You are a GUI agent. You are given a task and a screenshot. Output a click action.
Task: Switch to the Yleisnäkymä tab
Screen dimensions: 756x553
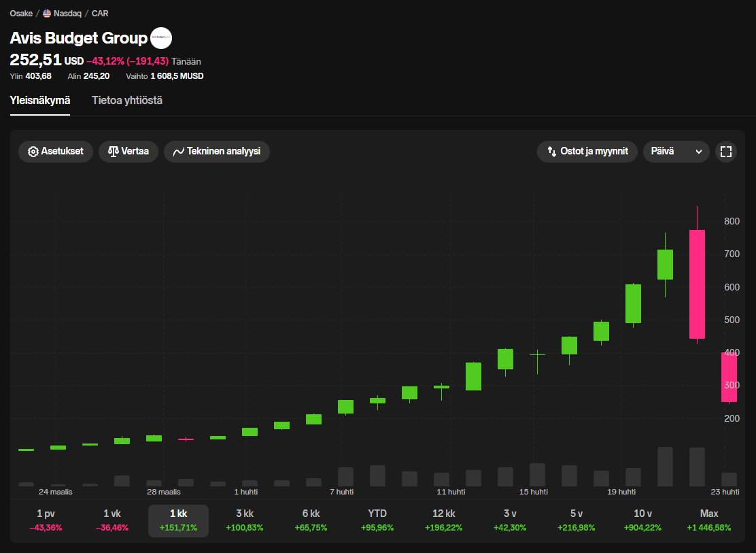[40, 101]
